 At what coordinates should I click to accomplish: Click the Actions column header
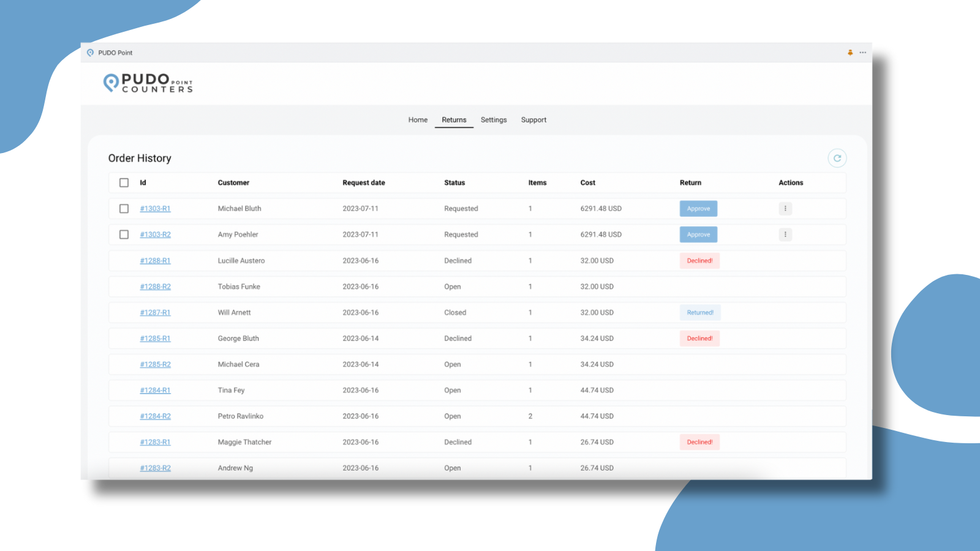791,182
